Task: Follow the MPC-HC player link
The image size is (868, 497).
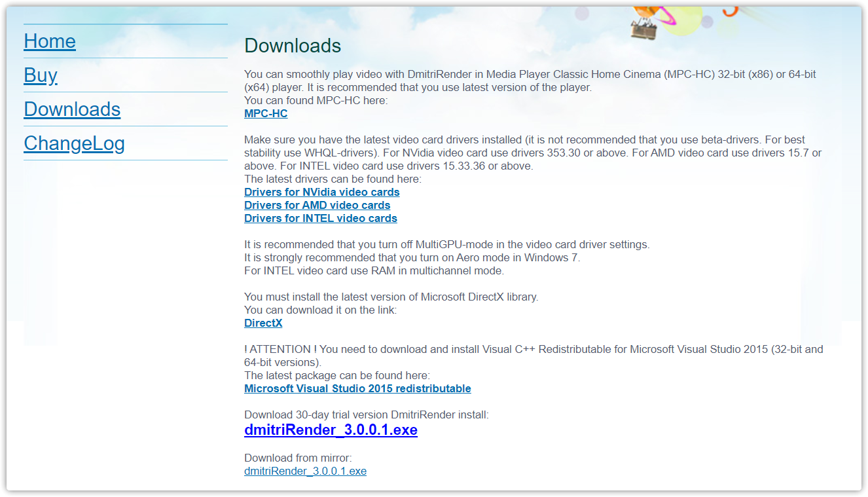Action: point(266,113)
